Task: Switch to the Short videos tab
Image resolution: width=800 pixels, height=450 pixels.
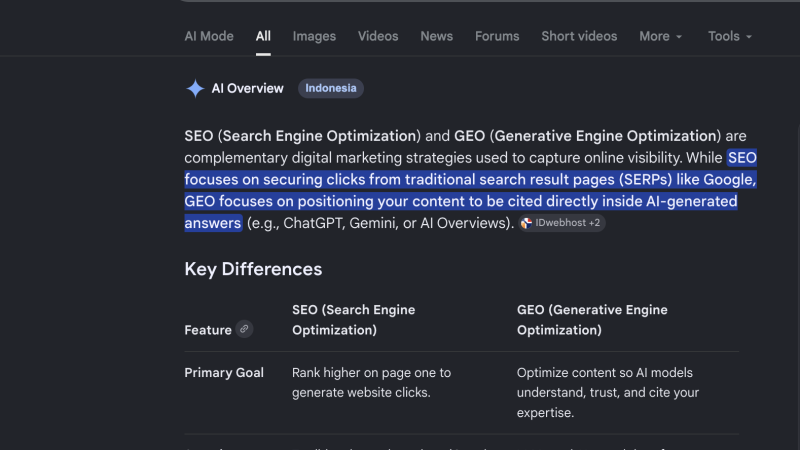Action: coord(579,36)
